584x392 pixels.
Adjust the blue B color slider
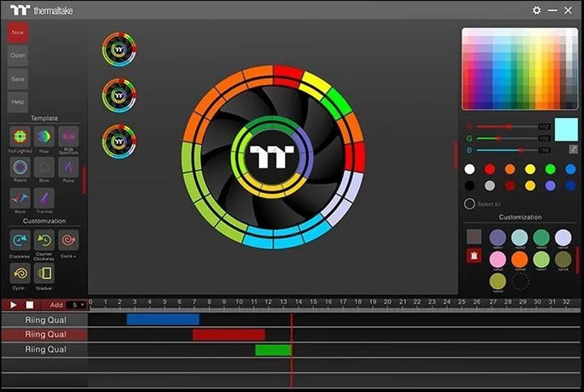[506, 150]
